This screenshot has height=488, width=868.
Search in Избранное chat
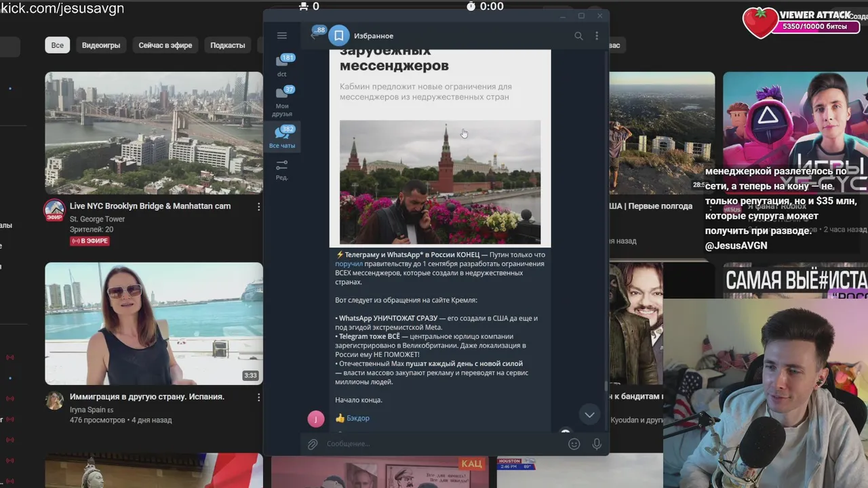578,36
